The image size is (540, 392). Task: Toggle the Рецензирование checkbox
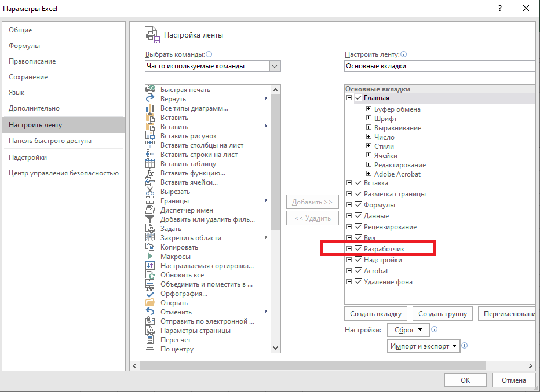358,227
